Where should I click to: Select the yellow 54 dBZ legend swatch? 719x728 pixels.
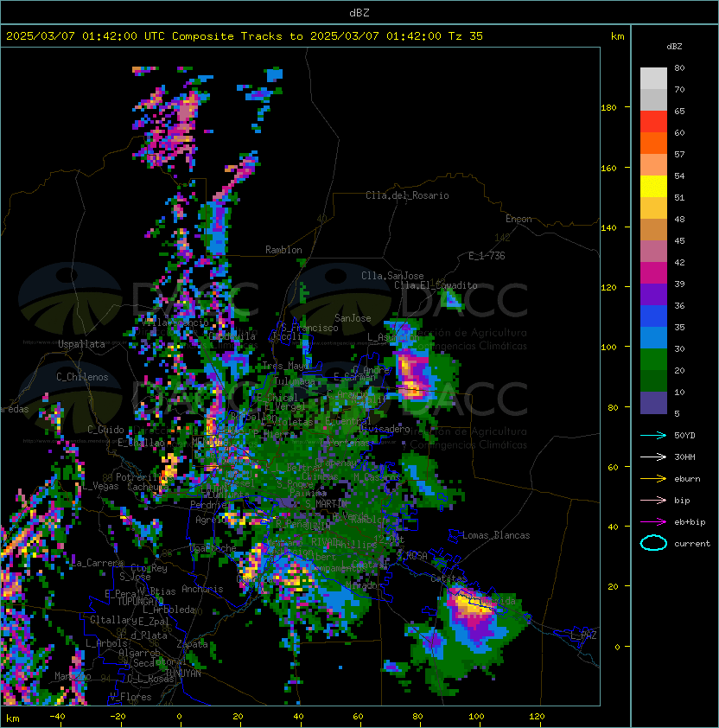coord(653,187)
